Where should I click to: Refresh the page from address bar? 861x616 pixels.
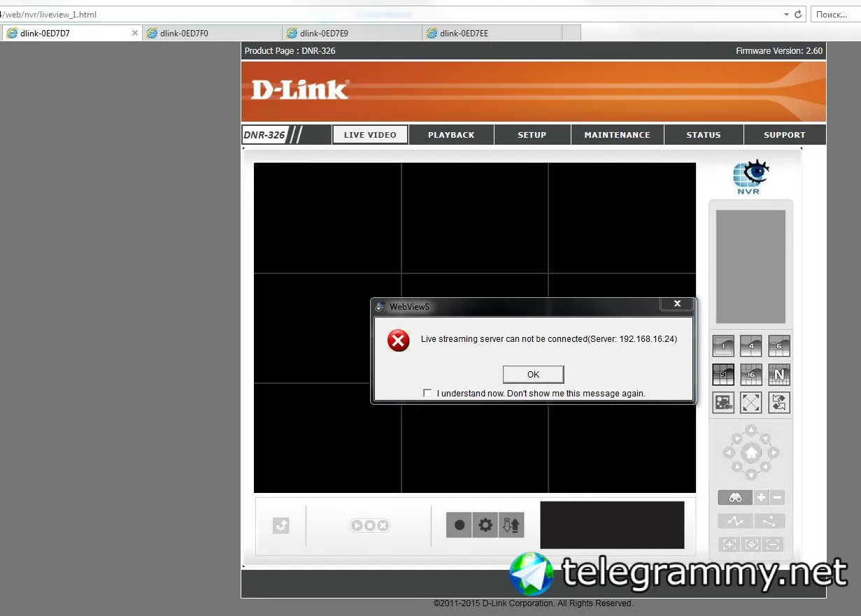pos(798,14)
